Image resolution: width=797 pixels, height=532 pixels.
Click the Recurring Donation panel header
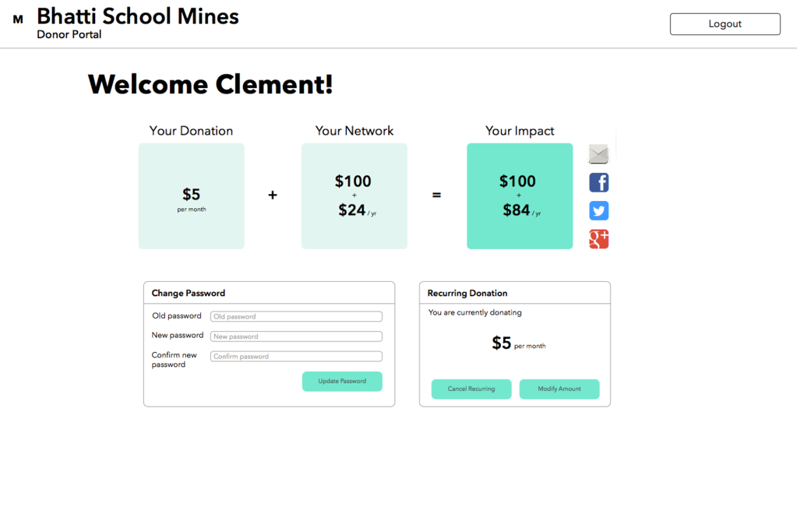(515, 293)
